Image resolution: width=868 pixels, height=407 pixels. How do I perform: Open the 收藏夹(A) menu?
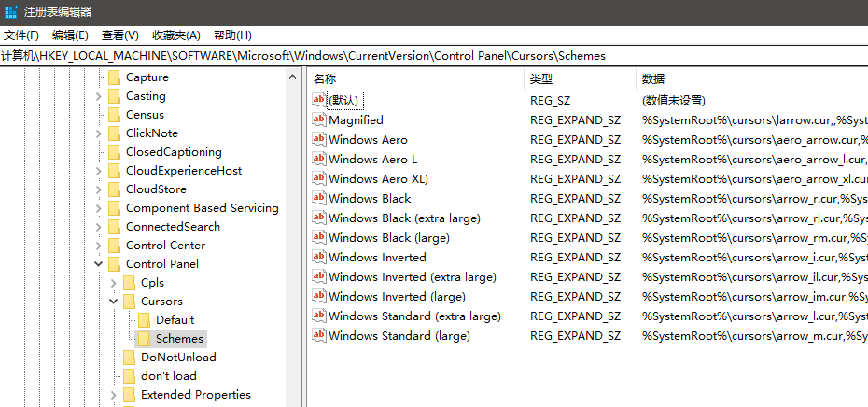click(x=176, y=35)
